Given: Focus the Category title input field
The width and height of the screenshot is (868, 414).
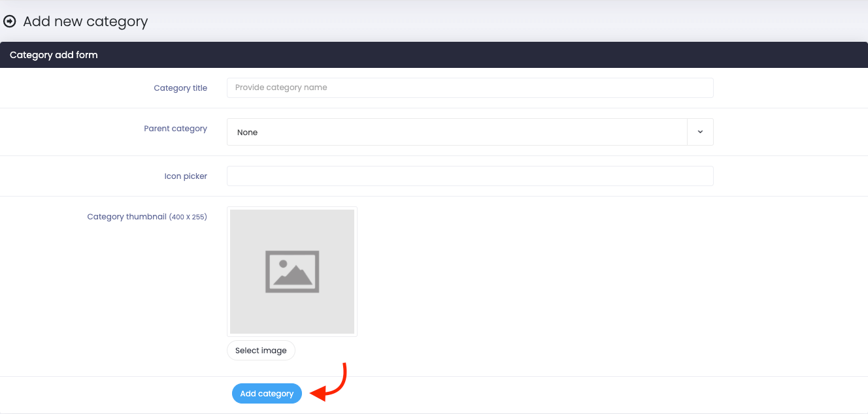Looking at the screenshot, I should pos(470,88).
